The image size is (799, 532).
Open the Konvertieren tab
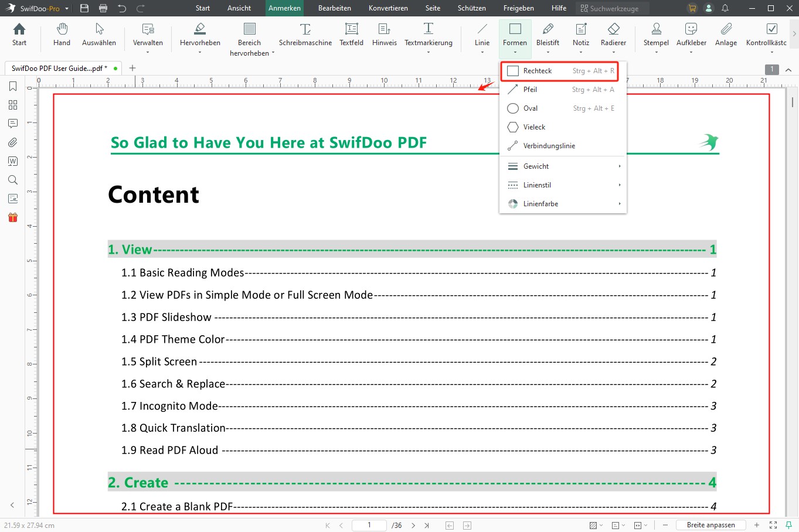click(388, 8)
